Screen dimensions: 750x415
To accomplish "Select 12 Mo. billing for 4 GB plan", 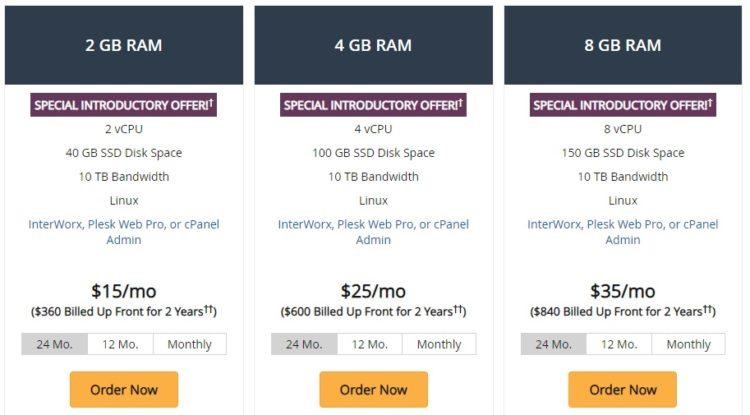I will pos(370,344).
